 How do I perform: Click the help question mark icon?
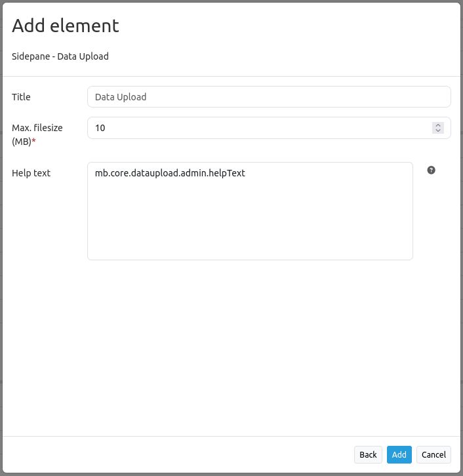431,170
